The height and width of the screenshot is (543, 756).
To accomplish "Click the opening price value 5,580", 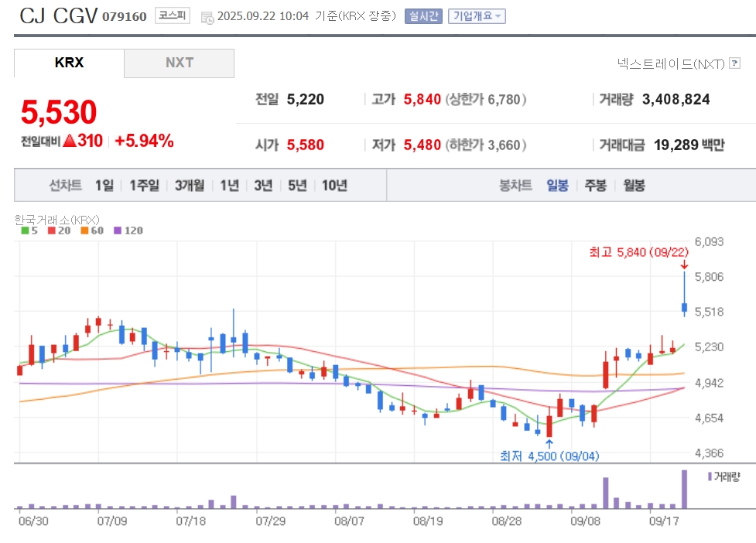I will 305,145.
